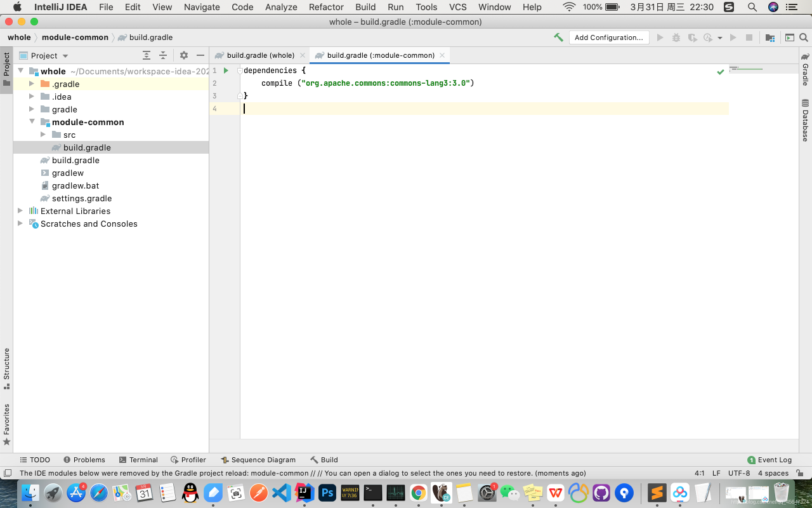The image size is (812, 508).
Task: Click the Add Configuration button
Action: tap(608, 37)
